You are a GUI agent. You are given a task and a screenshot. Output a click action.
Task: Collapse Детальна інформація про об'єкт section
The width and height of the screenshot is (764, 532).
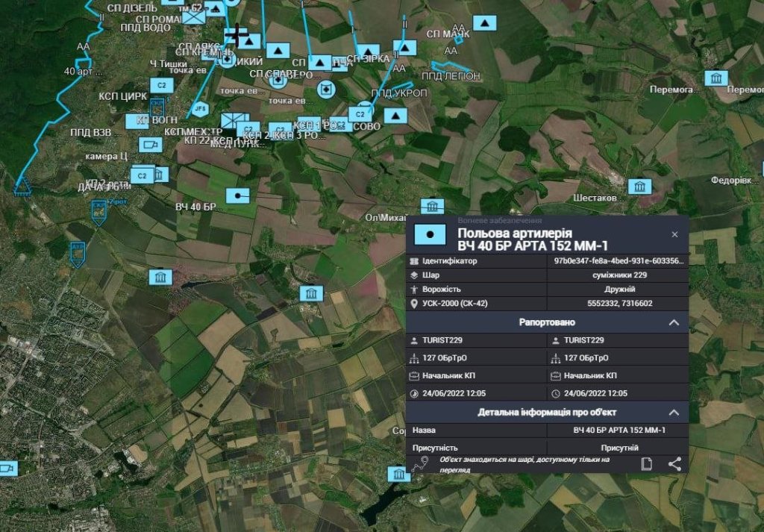(673, 413)
